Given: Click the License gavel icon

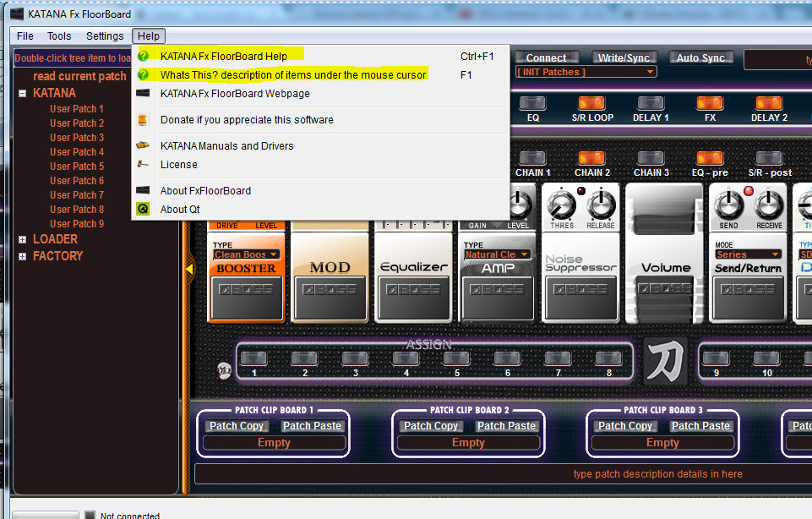Looking at the screenshot, I should pyautogui.click(x=143, y=164).
